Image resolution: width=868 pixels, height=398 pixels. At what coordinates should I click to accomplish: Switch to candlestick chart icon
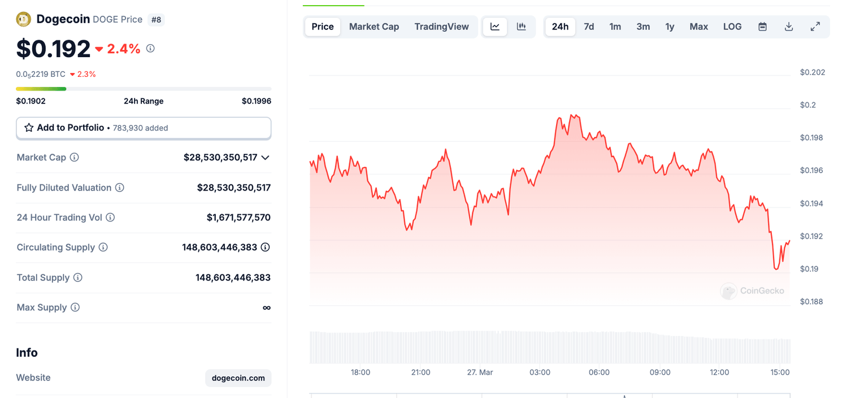pyautogui.click(x=522, y=27)
